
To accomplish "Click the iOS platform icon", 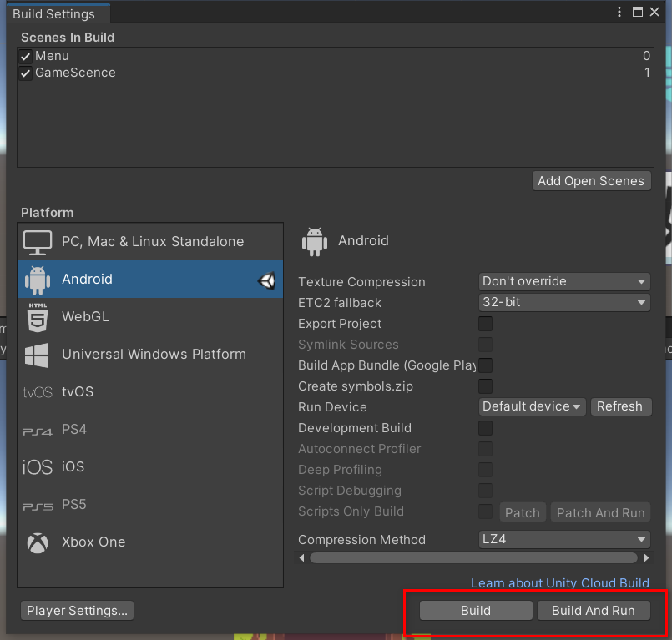I will click(38, 467).
